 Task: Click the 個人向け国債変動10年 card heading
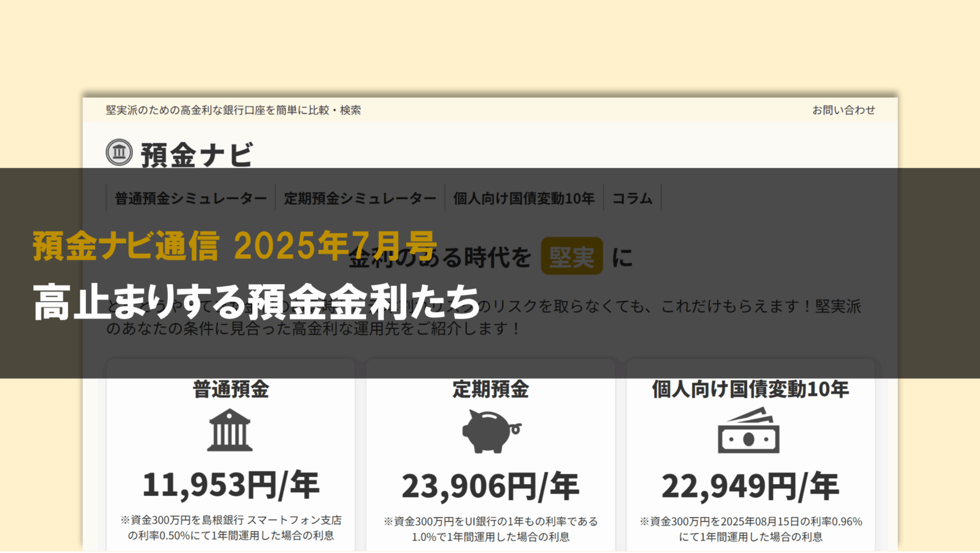[750, 389]
